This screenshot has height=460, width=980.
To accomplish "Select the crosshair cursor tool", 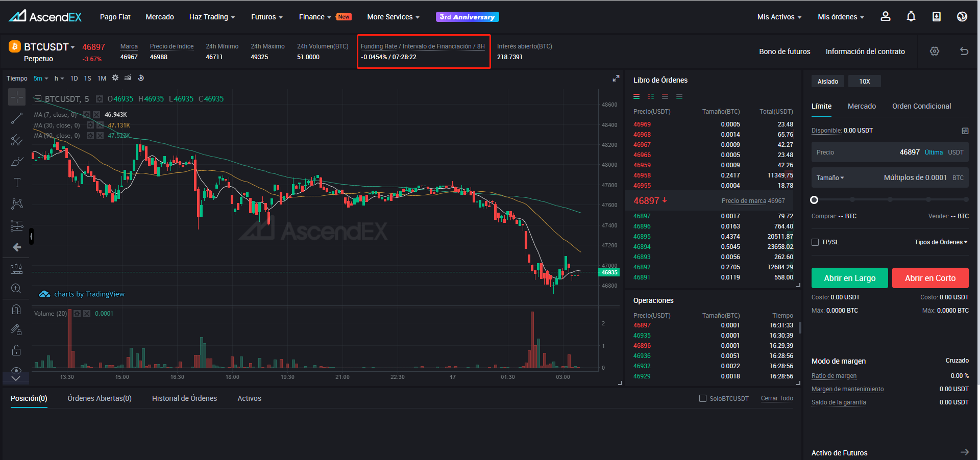I will point(17,97).
